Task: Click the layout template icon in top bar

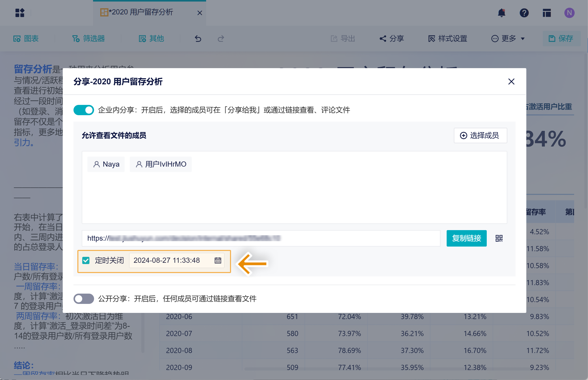Action: (547, 13)
